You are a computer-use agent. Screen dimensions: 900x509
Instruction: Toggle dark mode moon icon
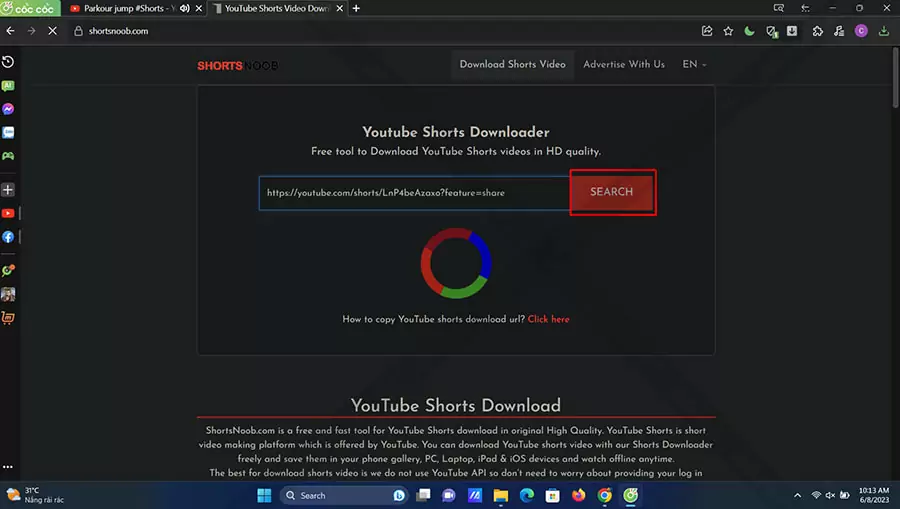point(749,31)
